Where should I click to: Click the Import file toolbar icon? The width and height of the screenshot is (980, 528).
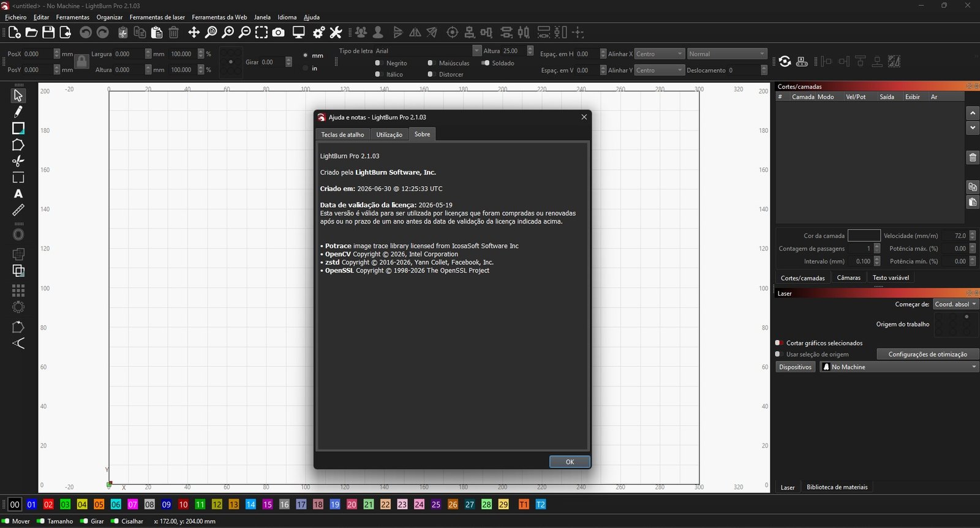click(x=65, y=32)
